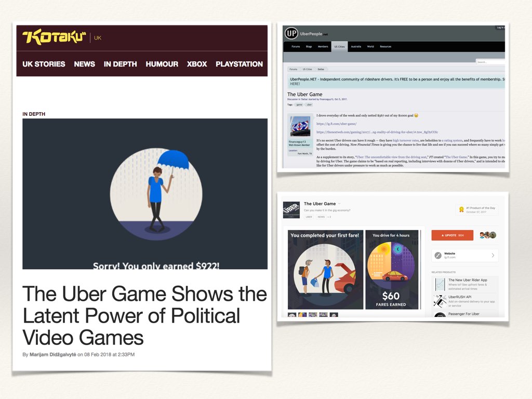The image size is (532, 399).
Task: Click The Uber Game product logo
Action: [x=290, y=210]
